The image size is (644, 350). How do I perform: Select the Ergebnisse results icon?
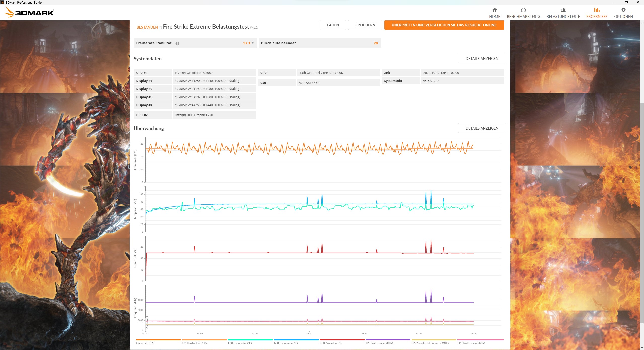[597, 10]
